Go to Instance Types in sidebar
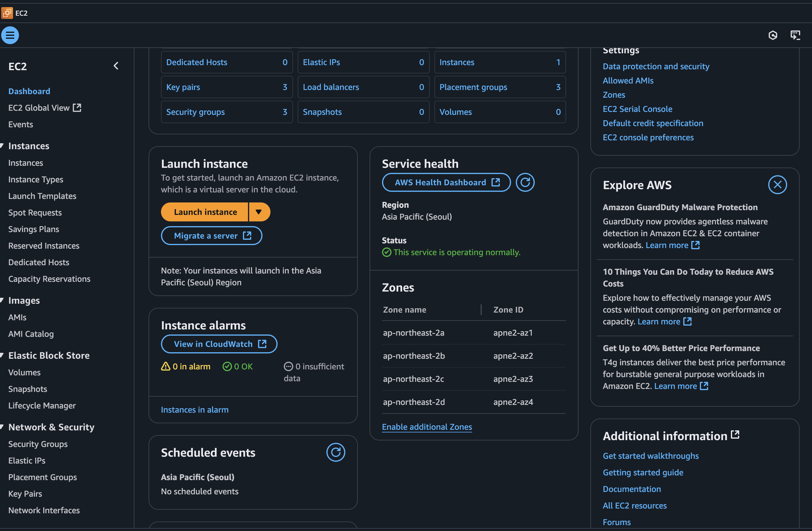 [x=36, y=179]
